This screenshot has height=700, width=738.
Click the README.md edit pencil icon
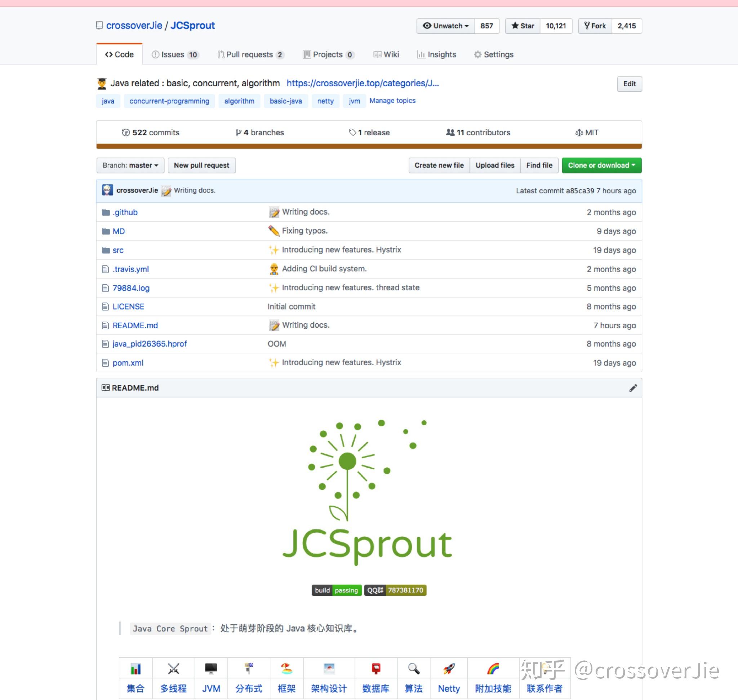pos(632,388)
